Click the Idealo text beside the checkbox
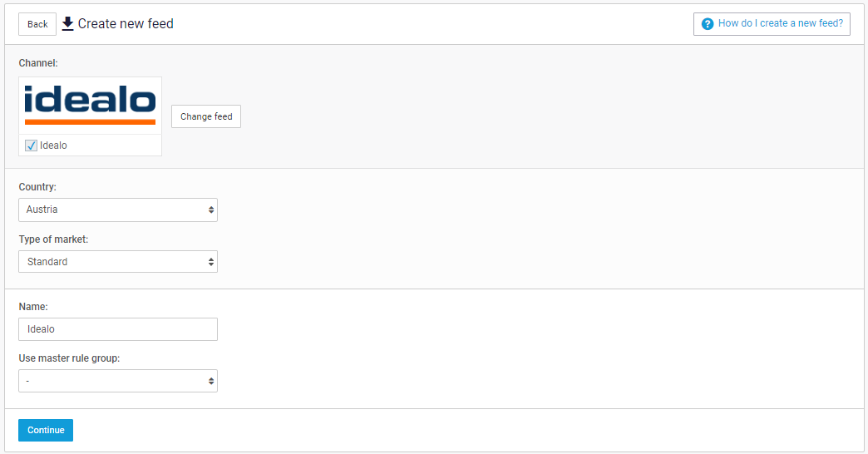 pos(53,146)
